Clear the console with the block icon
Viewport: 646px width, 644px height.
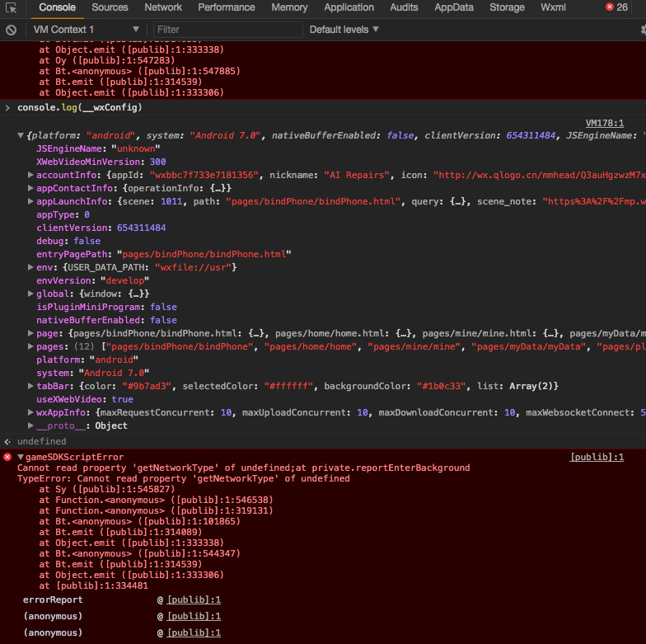pyautogui.click(x=12, y=30)
